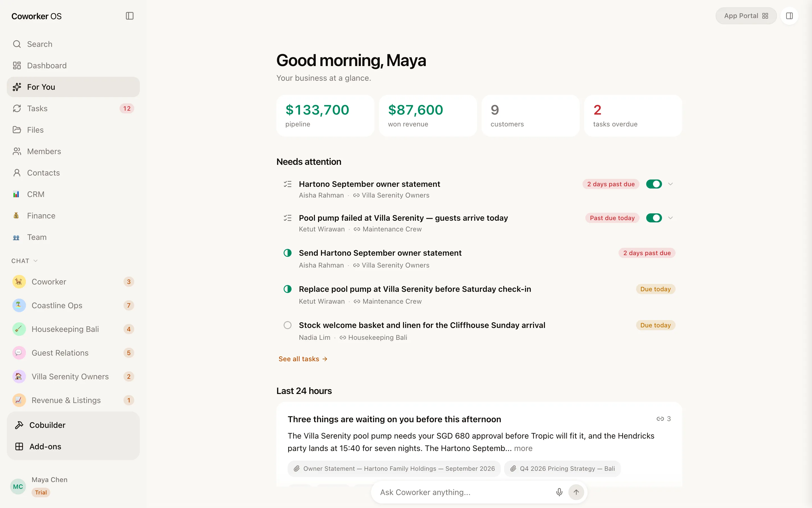812x508 pixels.
Task: Click the checklist icon beside Pool pump failed
Action: (x=288, y=218)
